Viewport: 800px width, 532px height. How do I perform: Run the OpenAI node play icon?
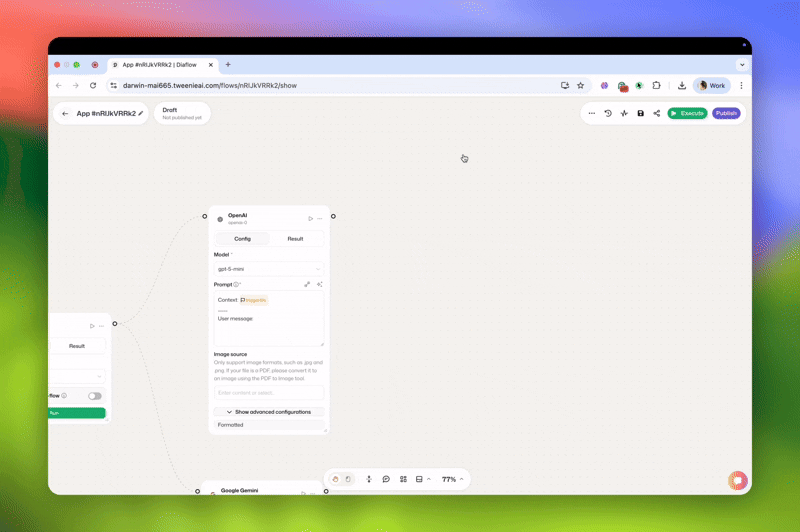pyautogui.click(x=310, y=218)
